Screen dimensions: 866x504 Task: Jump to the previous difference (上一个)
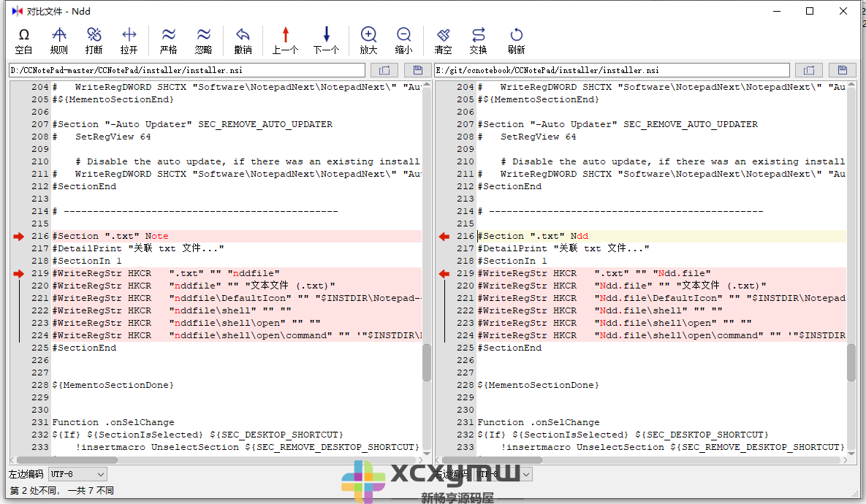(x=285, y=40)
